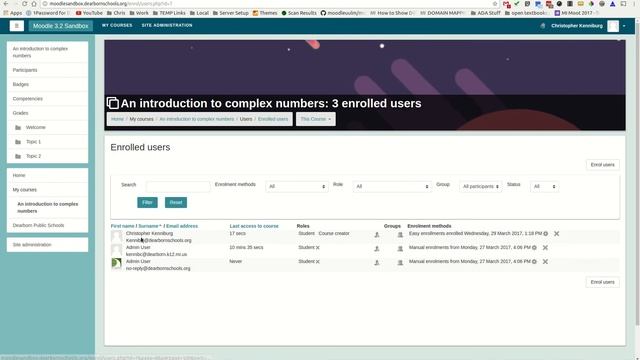640x360 pixels.
Task: Open the notifications bell icon
Action: (x=542, y=26)
